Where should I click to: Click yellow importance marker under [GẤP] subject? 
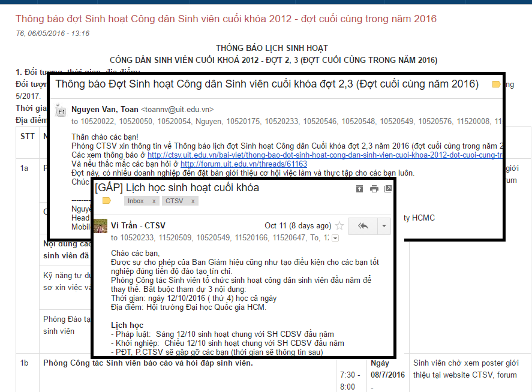[x=107, y=201]
